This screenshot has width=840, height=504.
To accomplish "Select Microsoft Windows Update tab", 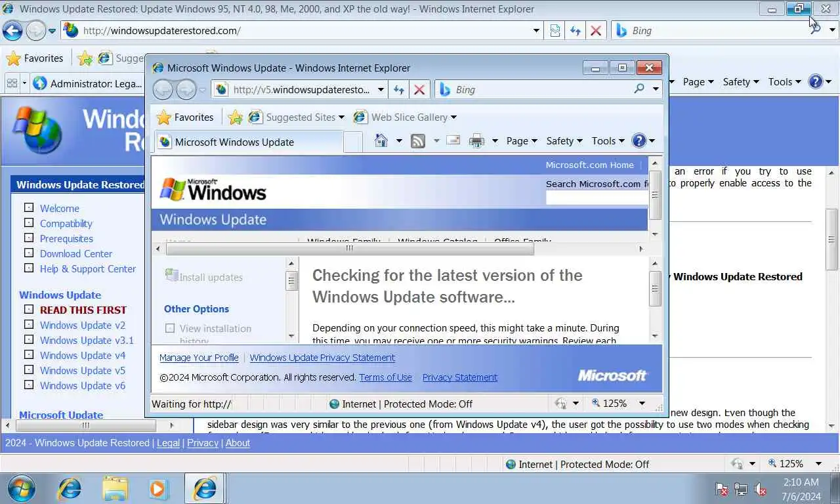I will pos(248,142).
